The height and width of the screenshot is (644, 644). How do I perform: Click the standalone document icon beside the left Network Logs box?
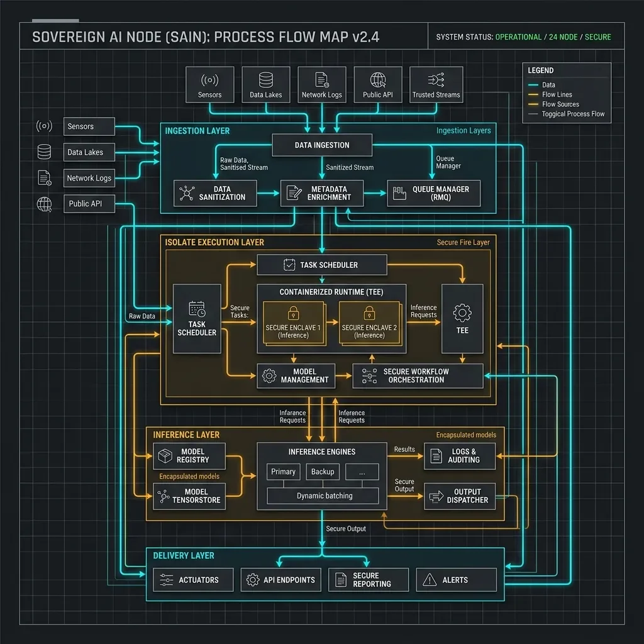click(45, 178)
